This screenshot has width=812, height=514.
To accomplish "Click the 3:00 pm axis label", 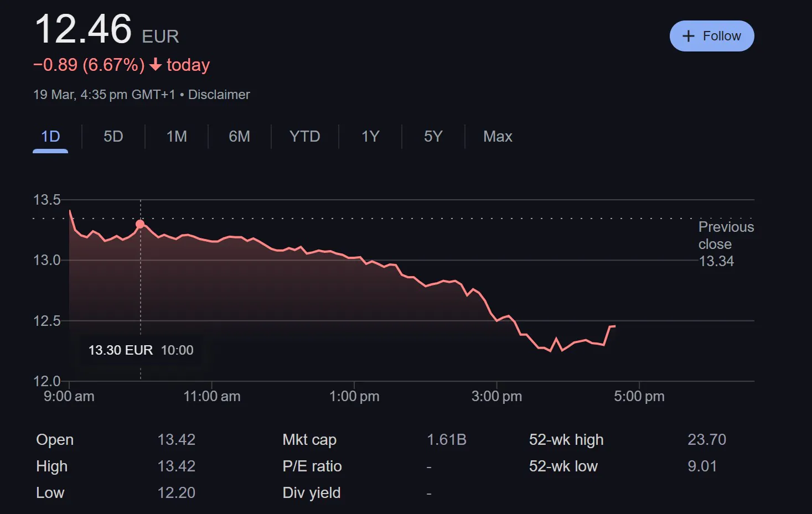I will [496, 396].
